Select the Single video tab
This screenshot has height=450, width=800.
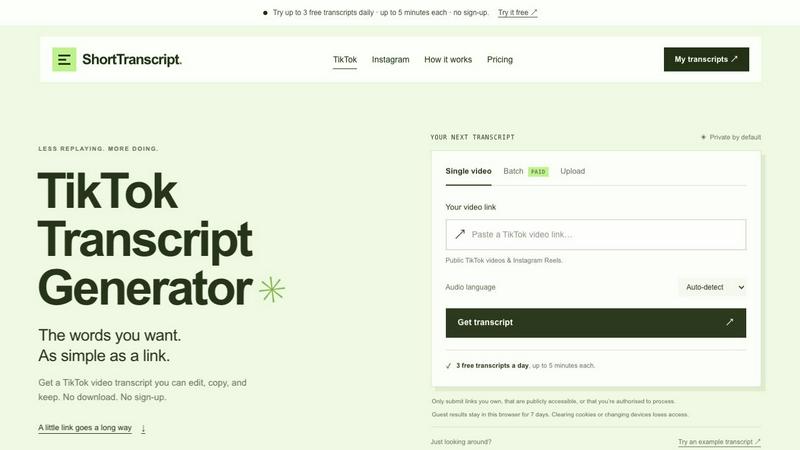[468, 171]
